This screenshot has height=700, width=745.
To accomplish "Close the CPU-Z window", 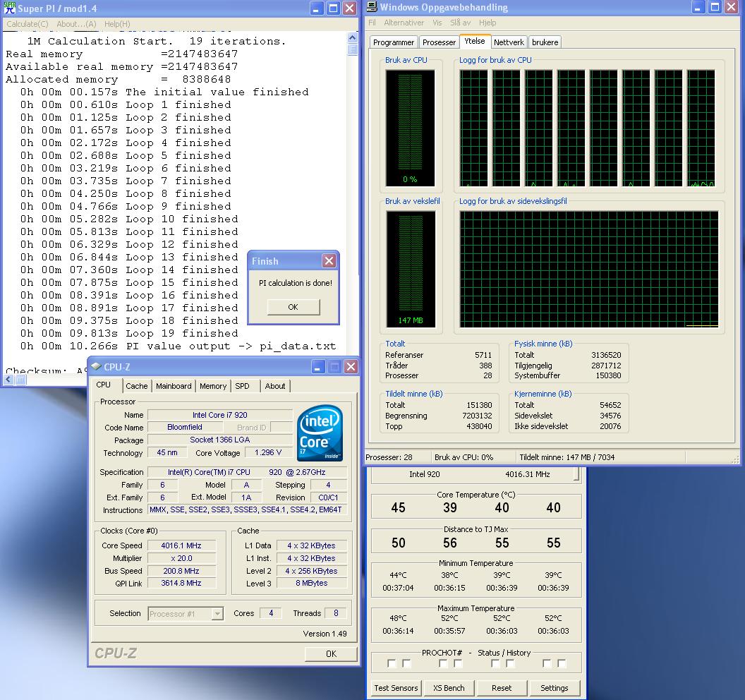I will coord(351,366).
